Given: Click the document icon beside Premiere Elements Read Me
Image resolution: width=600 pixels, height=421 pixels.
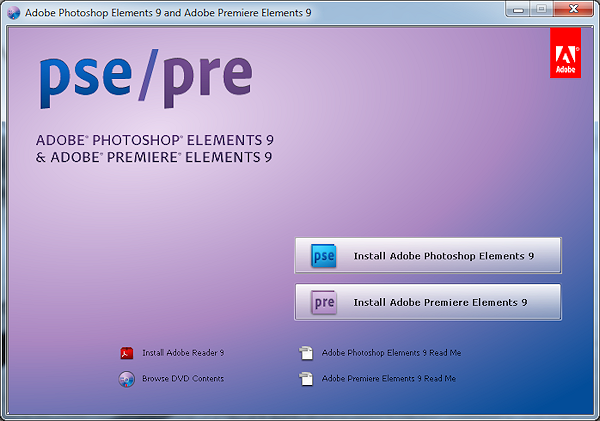Looking at the screenshot, I should tap(305, 379).
